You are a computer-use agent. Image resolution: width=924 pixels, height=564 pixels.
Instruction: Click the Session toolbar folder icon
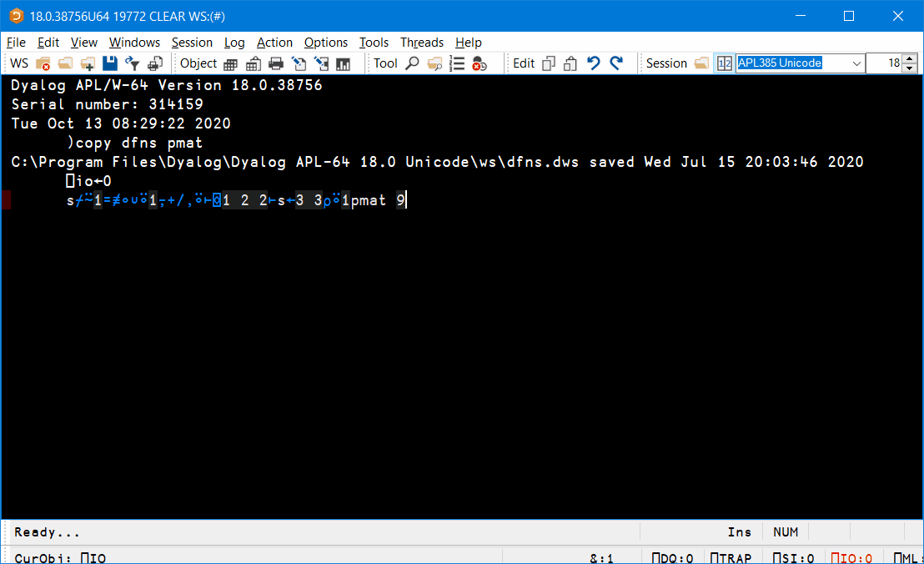701,63
